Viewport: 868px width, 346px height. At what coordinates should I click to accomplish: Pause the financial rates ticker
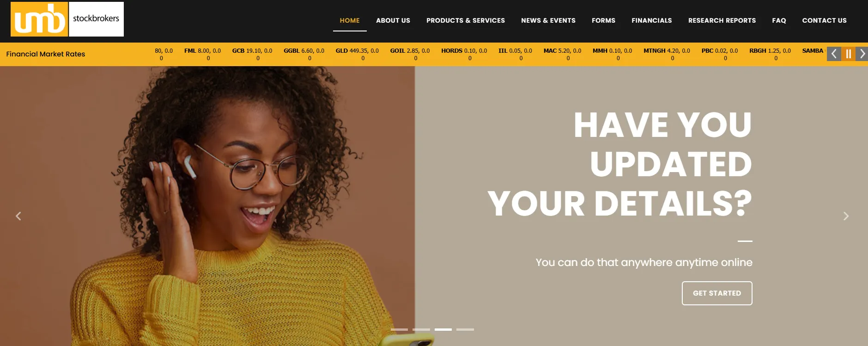(x=848, y=54)
